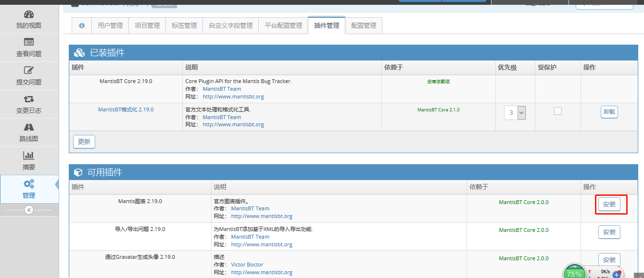Image resolution: width=644 pixels, height=278 pixels.
Task: Click the MantisBT Core 2.1.0 dependency text
Action: 438,110
